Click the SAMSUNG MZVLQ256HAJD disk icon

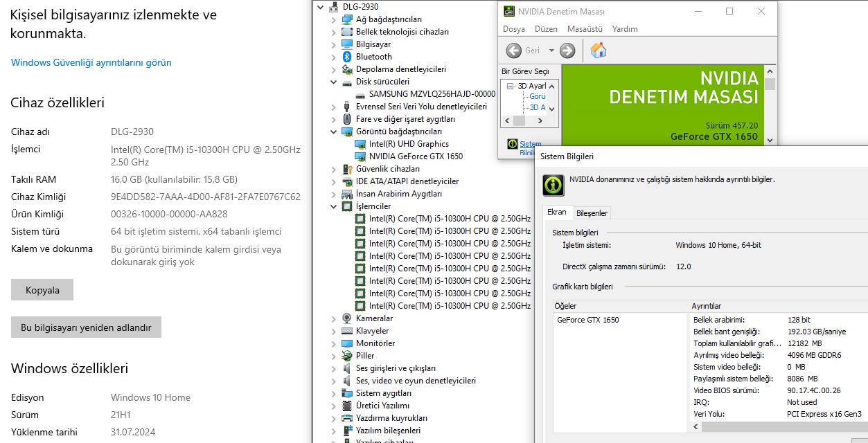360,94
